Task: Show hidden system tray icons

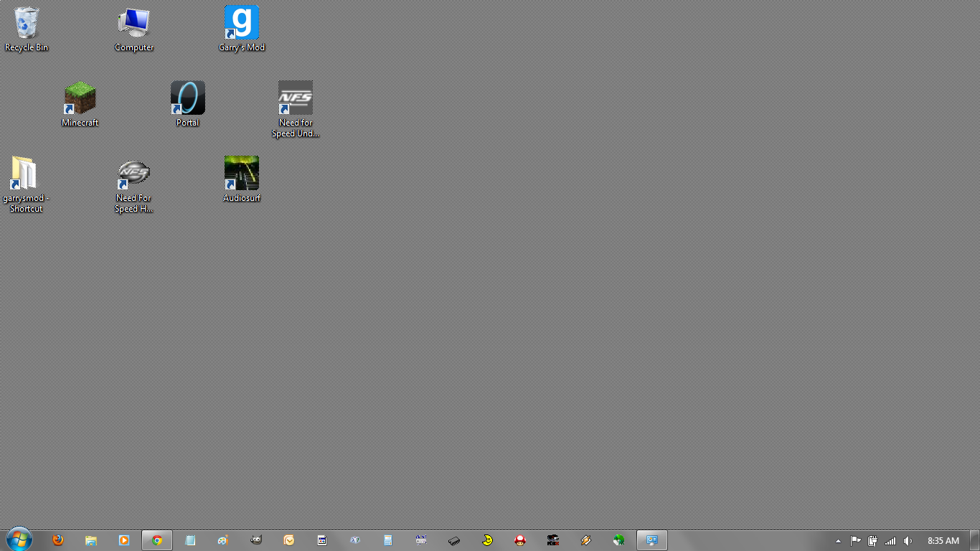Action: pyautogui.click(x=838, y=541)
